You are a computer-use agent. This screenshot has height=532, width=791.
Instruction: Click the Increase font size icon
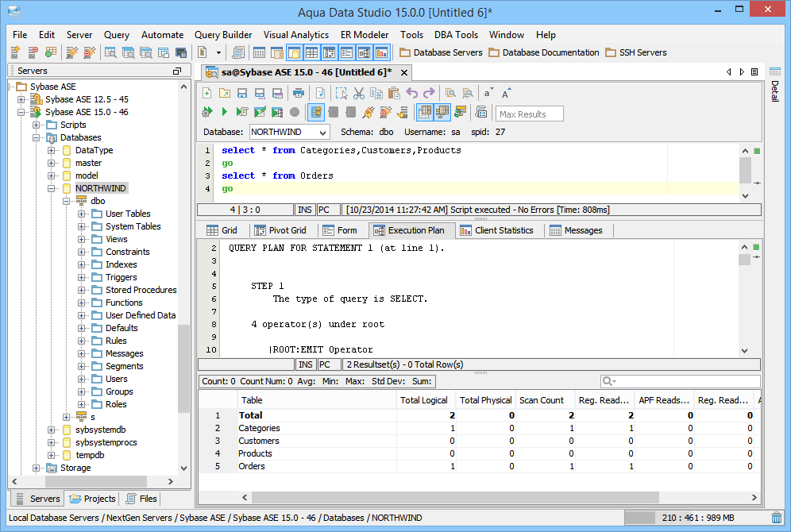click(x=507, y=93)
